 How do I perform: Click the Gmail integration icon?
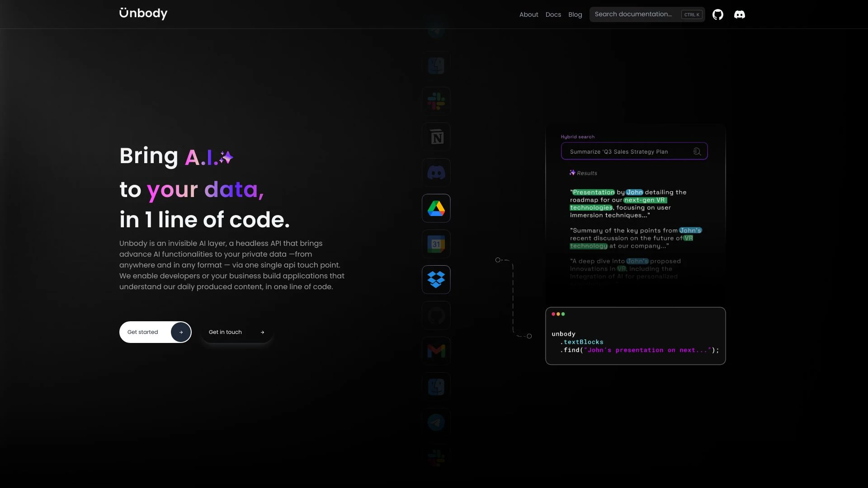click(x=436, y=351)
